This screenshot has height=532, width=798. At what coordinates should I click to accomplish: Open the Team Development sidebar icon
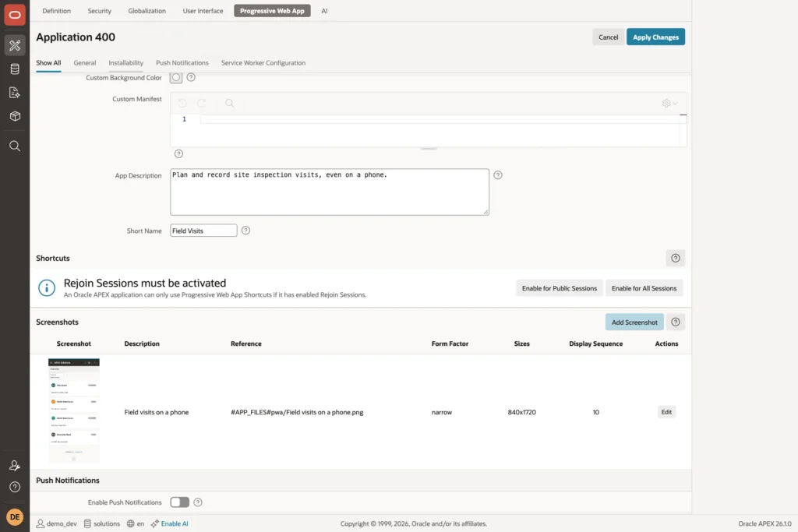tap(15, 93)
